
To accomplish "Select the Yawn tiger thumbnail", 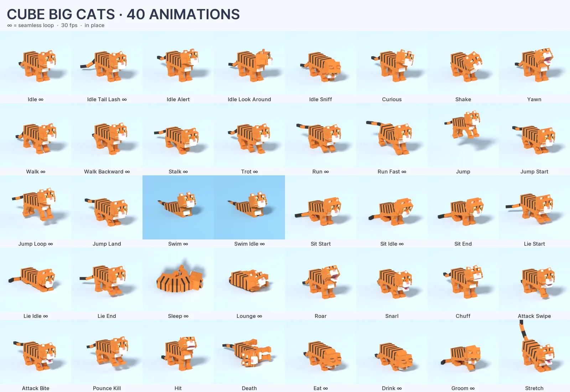I will [x=534, y=63].
